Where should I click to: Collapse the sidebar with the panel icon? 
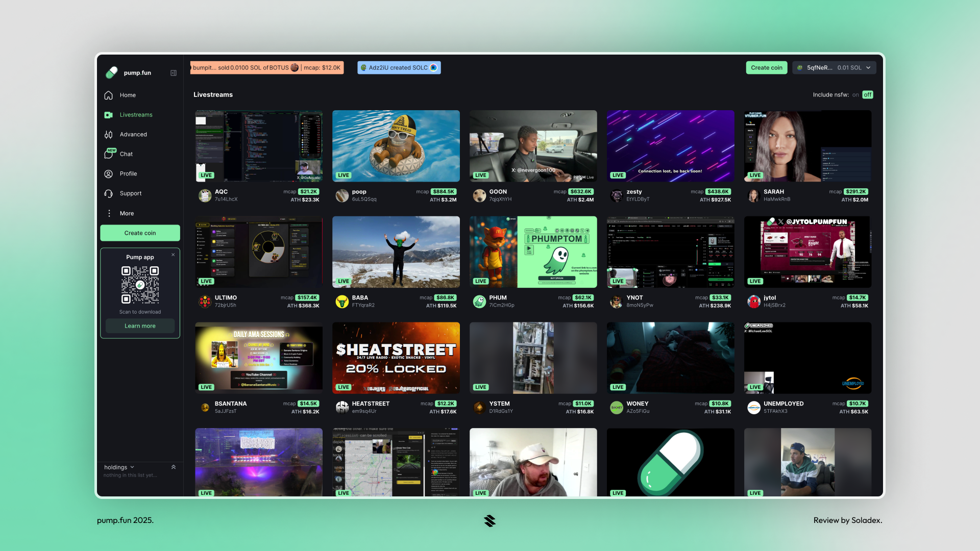[x=174, y=73]
